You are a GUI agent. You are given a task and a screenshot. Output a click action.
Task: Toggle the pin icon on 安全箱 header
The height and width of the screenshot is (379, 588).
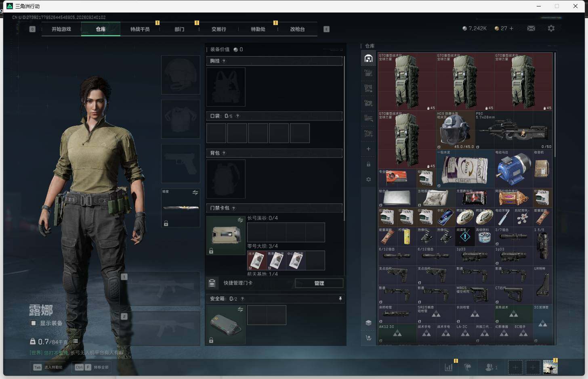coord(340,299)
